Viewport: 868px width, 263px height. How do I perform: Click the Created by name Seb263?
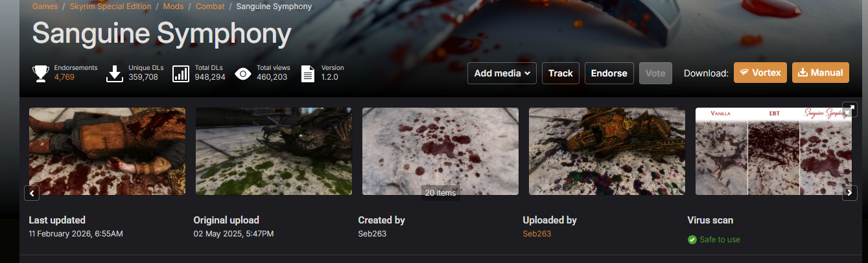point(372,233)
